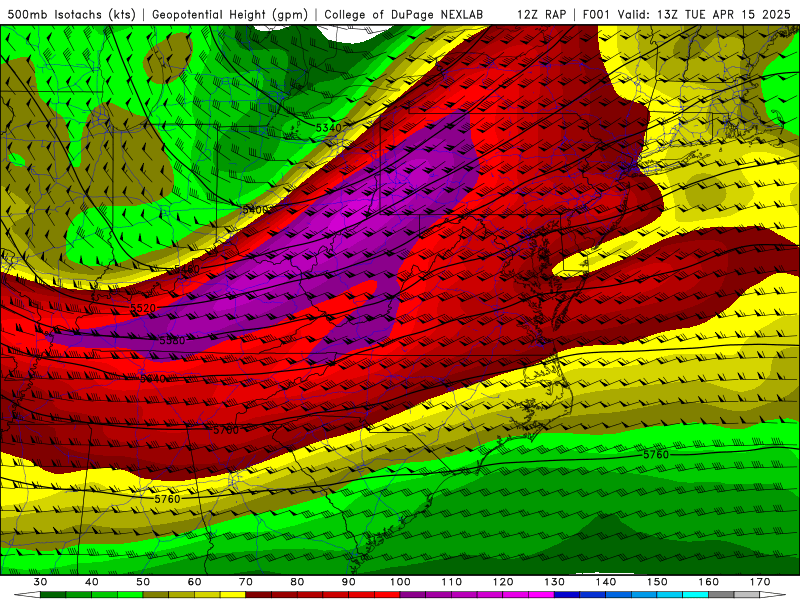The image size is (800, 600).
Task: Click 'College of DuPage NEXLAB' in header
Action: (404, 15)
